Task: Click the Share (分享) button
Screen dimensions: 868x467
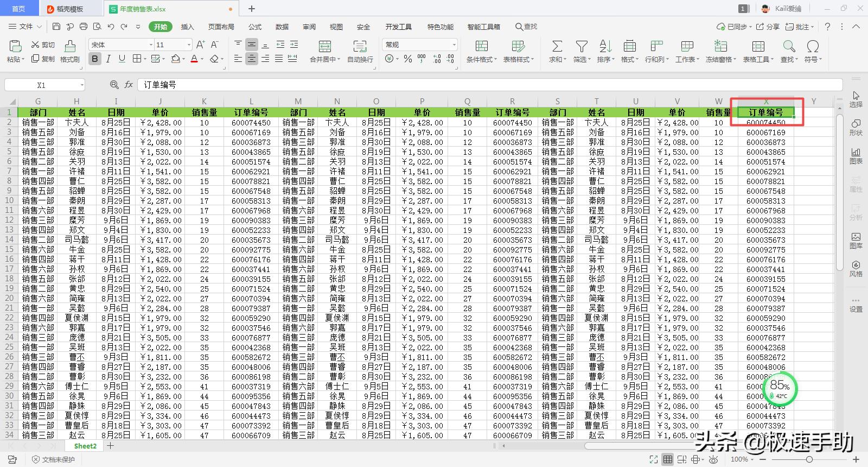Action: [x=768, y=27]
